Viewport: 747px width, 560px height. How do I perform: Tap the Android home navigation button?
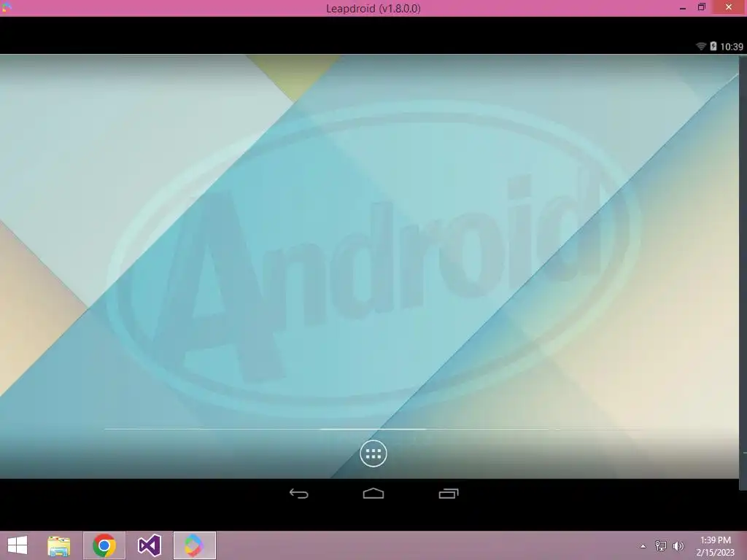373,494
